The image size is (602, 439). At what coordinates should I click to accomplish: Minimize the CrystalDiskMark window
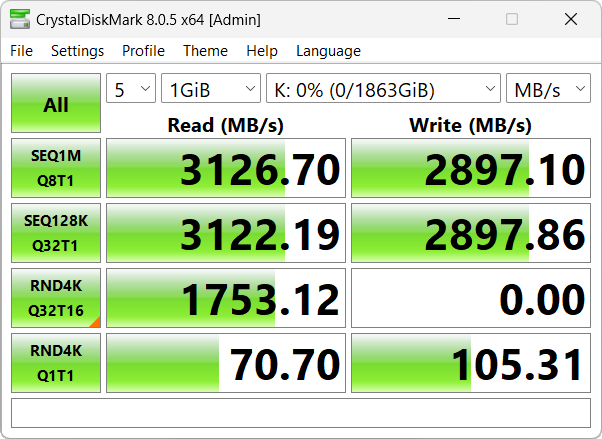point(454,19)
